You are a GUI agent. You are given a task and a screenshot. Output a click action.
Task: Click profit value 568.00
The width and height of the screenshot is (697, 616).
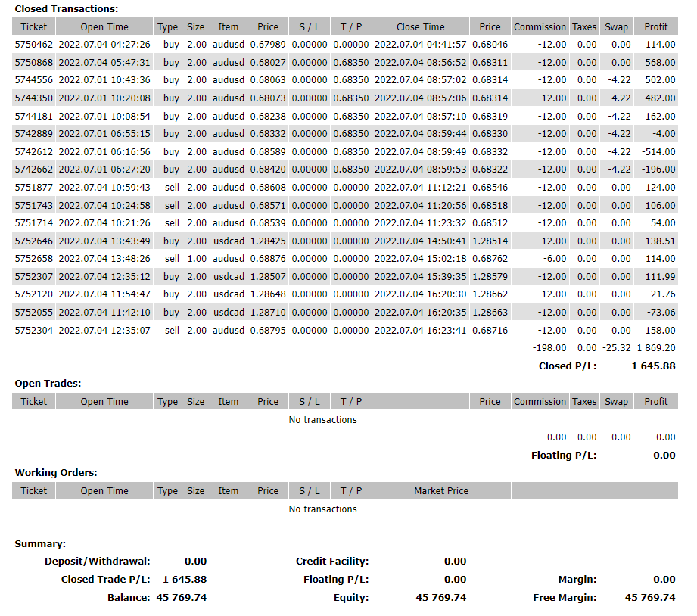coord(660,63)
